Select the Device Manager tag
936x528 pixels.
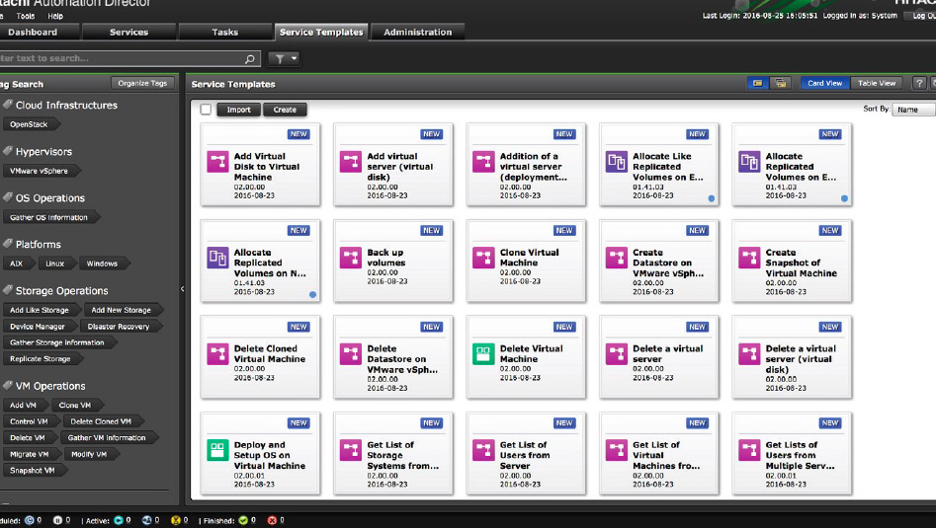pos(38,327)
